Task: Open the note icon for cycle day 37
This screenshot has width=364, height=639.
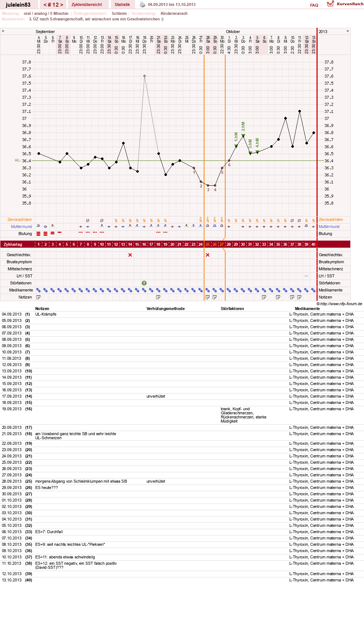Action: pyautogui.click(x=292, y=297)
